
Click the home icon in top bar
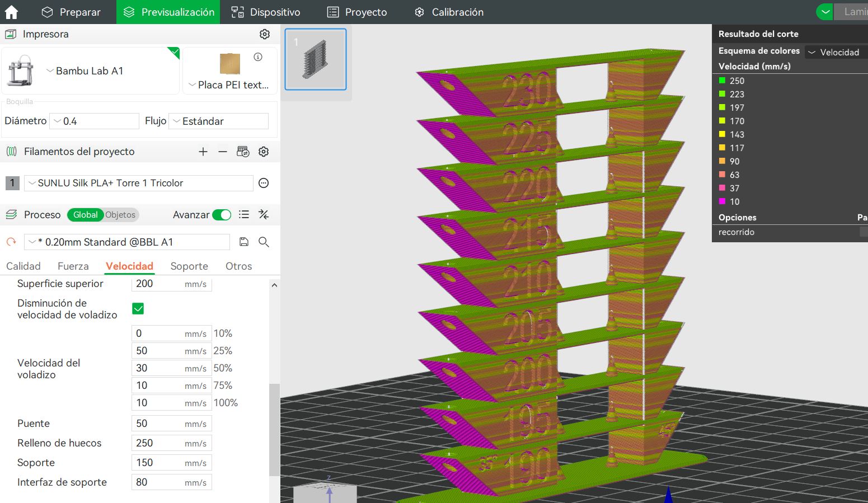click(x=11, y=12)
